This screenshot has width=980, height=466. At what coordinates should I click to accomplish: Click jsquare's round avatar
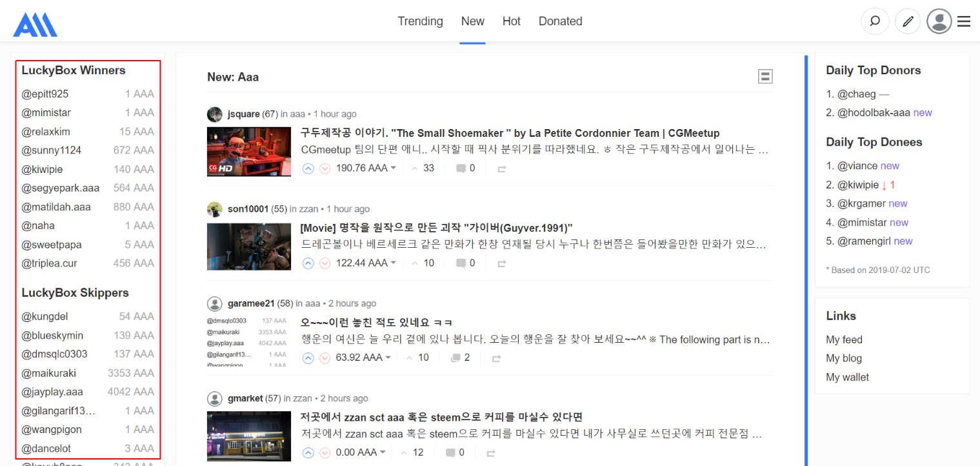pyautogui.click(x=215, y=114)
